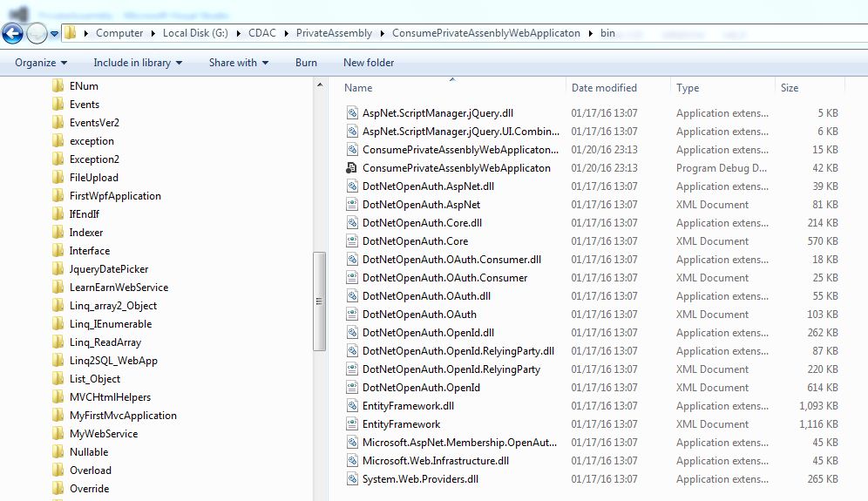Click the navigation pane scroll up arrow
Image resolution: width=868 pixels, height=501 pixels.
point(320,85)
